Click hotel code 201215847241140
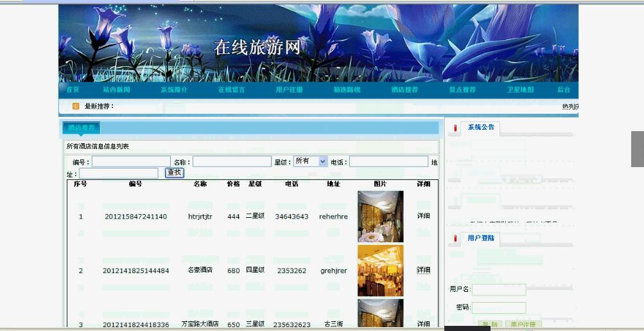Screen dimensions: 644x331 coord(136,217)
